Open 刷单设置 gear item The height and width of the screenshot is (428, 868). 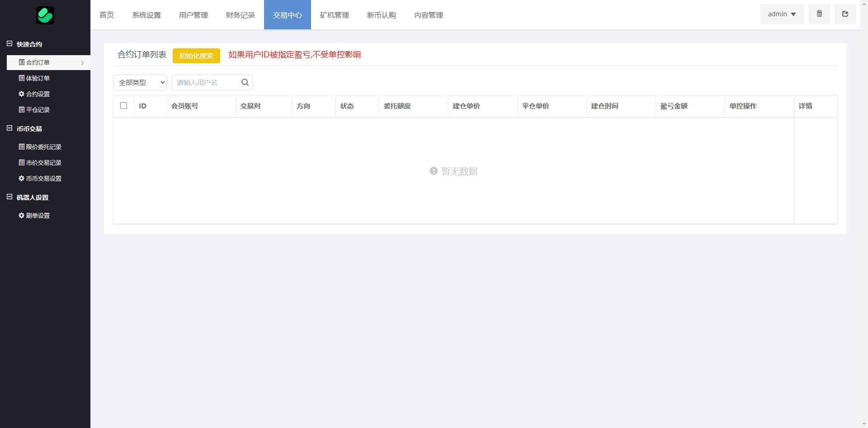point(38,216)
